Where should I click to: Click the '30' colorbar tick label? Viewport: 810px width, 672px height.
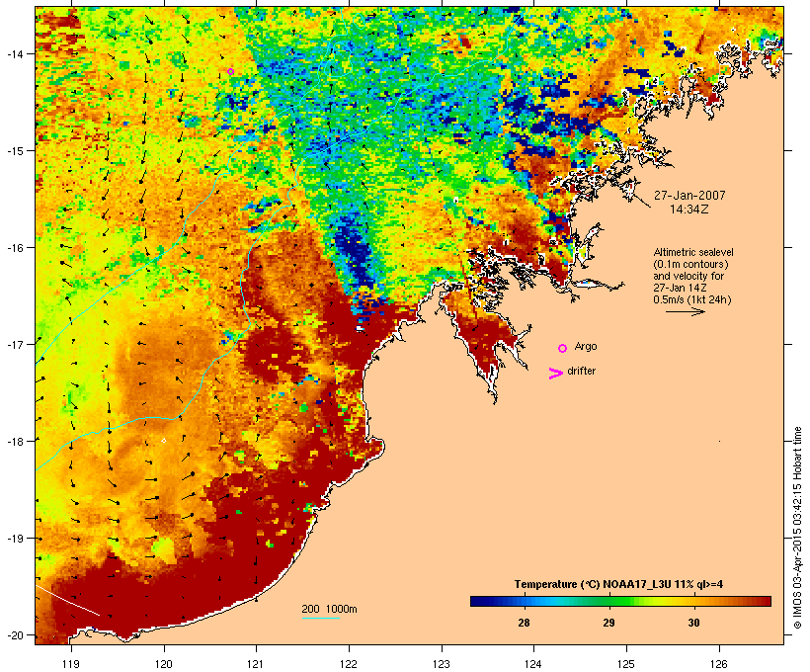point(693,623)
